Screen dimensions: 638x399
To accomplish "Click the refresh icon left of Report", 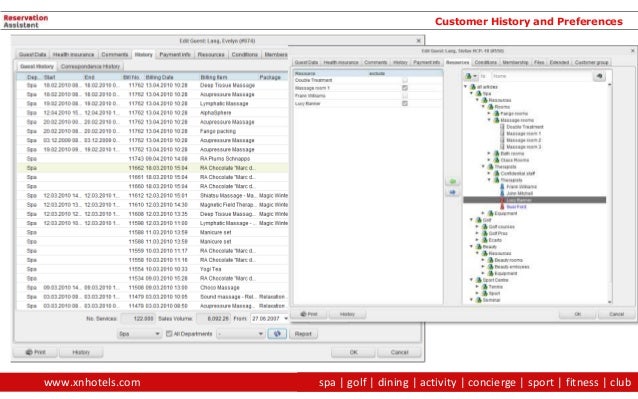I will 277,334.
